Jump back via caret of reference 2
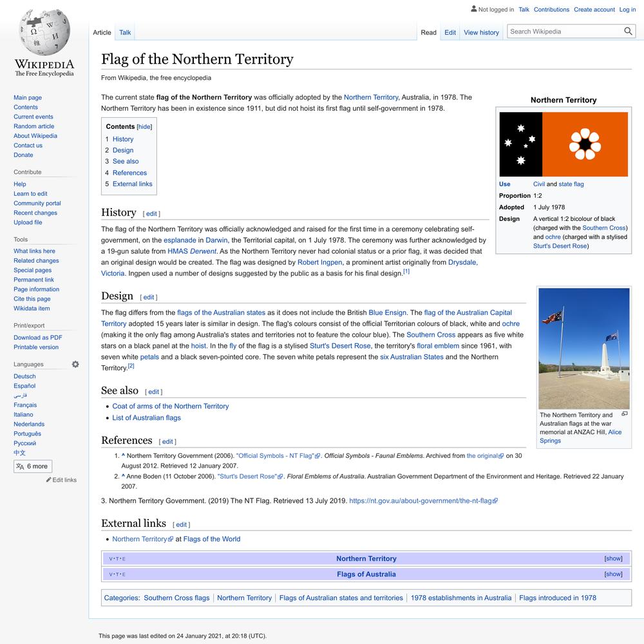Viewport: 644px width, 644px height. 123,476
